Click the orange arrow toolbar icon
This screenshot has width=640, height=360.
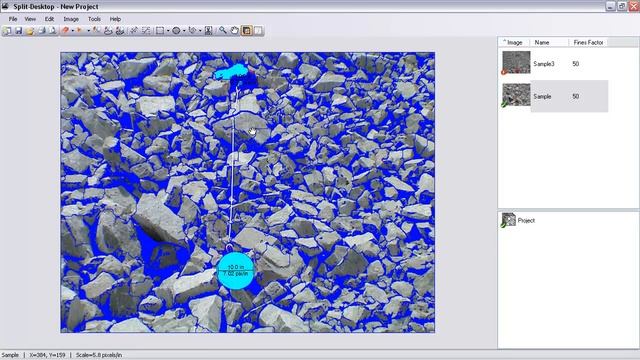(x=79, y=31)
